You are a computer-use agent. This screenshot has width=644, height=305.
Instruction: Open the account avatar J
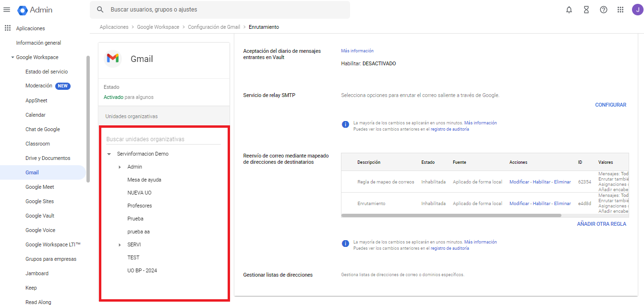pyautogui.click(x=637, y=10)
